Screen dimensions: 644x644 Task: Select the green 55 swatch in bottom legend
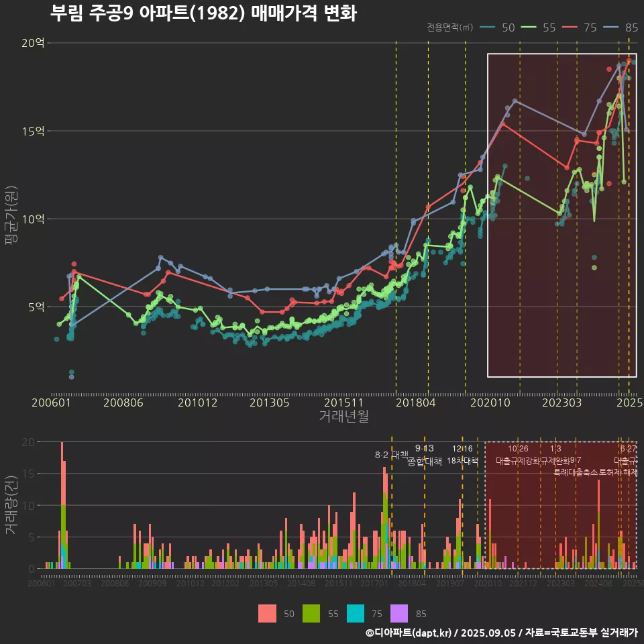311,613
